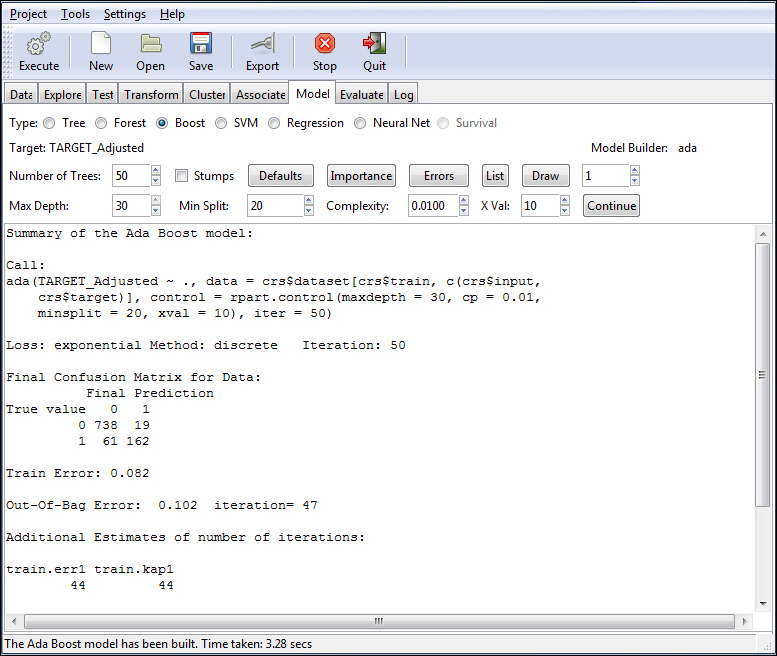
Task: Switch to the Associate tab
Action: click(x=261, y=94)
